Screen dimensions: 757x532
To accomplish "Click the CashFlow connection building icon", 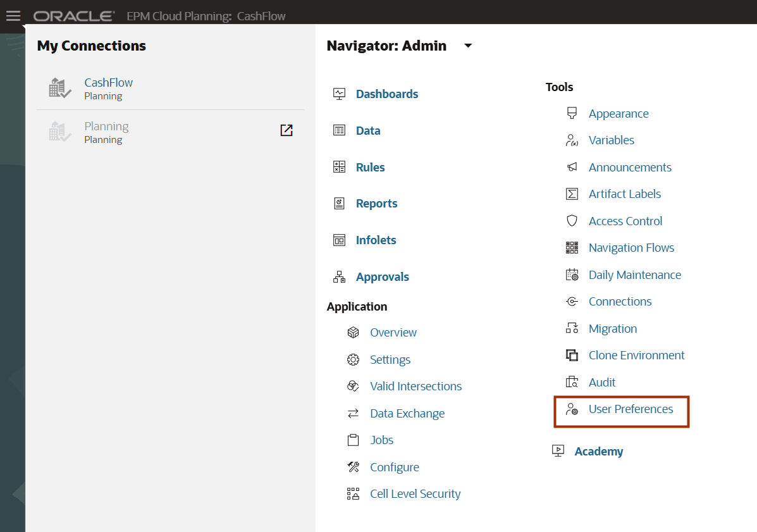I will click(60, 88).
